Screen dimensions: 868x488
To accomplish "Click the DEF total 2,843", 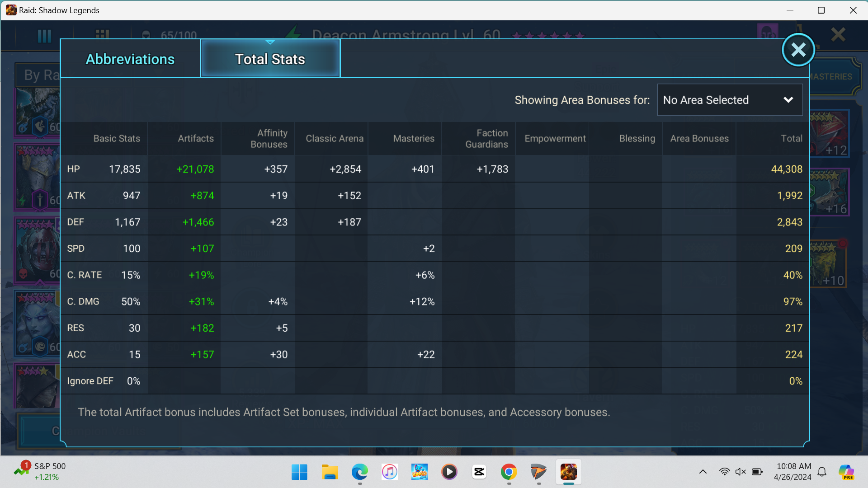I will (x=789, y=222).
